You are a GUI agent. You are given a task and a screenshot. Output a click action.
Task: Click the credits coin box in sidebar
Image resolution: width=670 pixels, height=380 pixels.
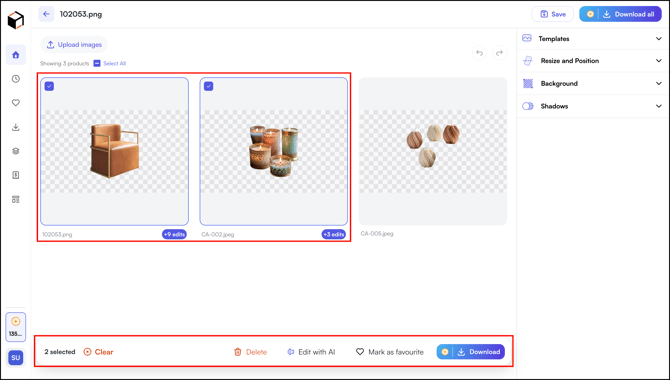(16, 327)
